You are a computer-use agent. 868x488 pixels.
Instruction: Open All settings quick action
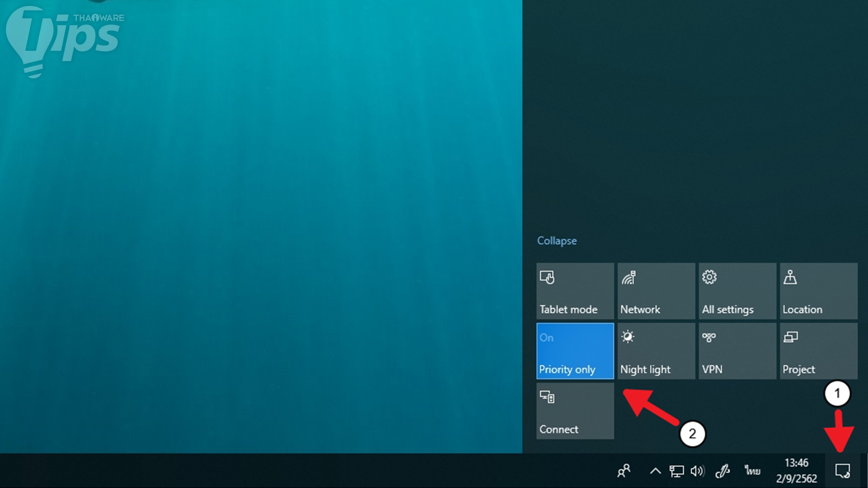tap(737, 291)
